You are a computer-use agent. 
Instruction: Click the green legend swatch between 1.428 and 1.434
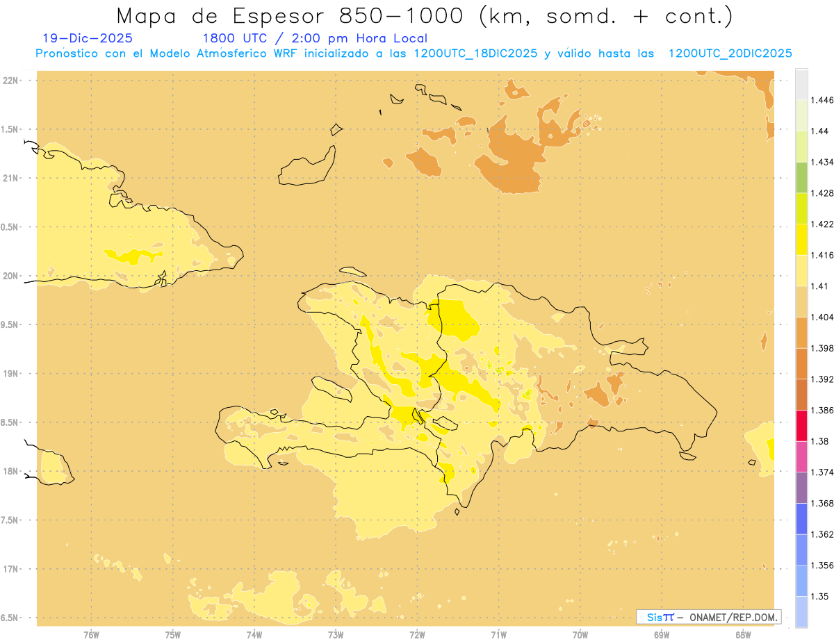[x=801, y=177]
